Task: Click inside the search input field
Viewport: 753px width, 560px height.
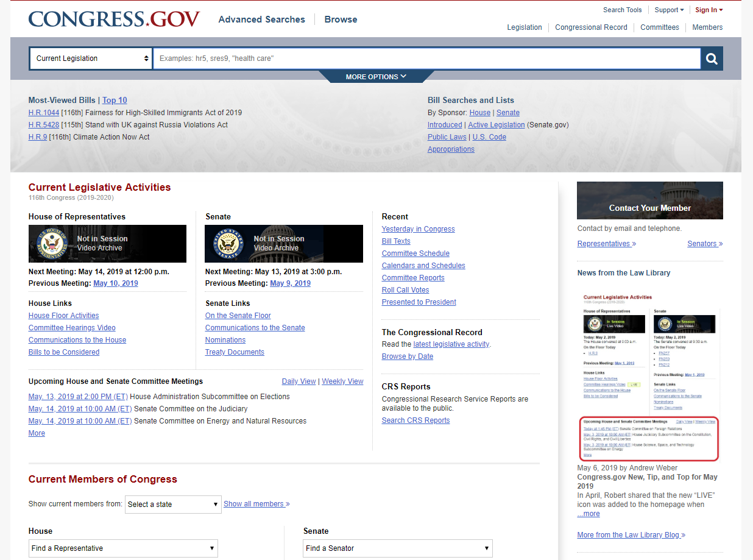Action: coord(426,58)
